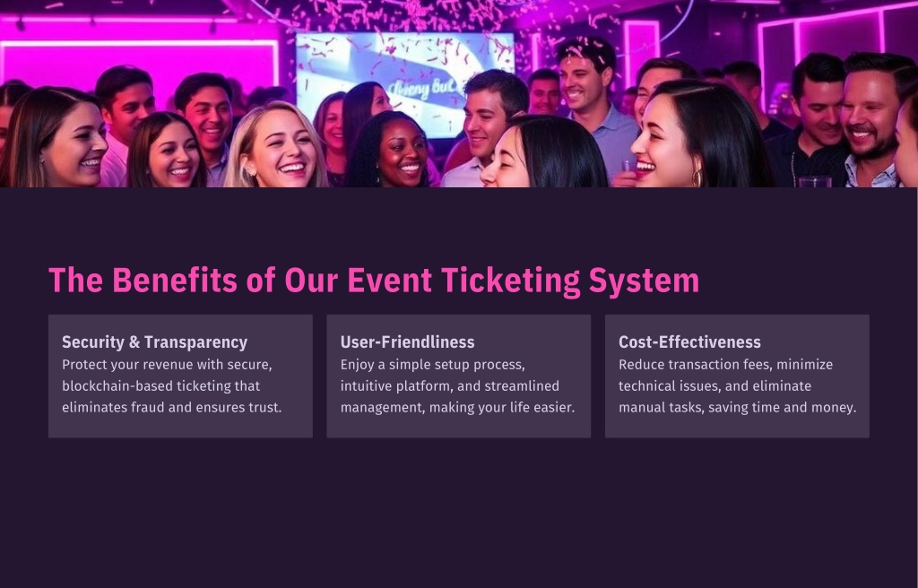This screenshot has width=918, height=588.
Task: Click the Benefits of Our Event Ticketing System heading
Action: pyautogui.click(x=374, y=281)
